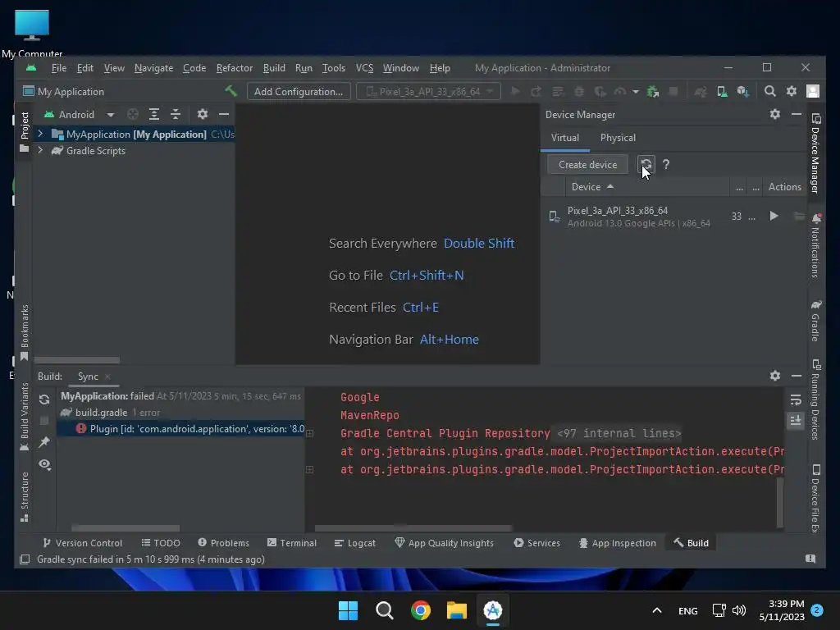
Task: Open the Add Configuration dropdown
Action: (299, 92)
